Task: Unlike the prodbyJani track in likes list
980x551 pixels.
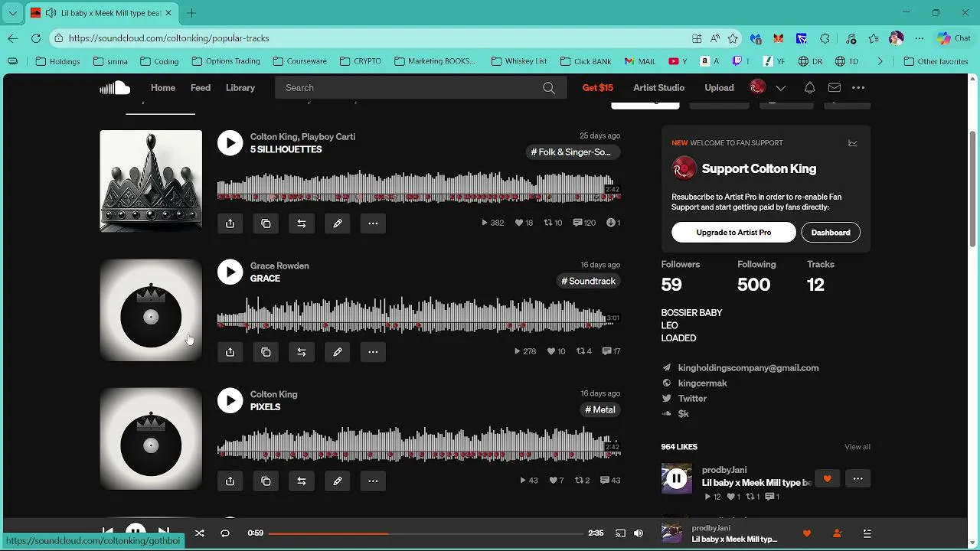Action: pyautogui.click(x=827, y=479)
